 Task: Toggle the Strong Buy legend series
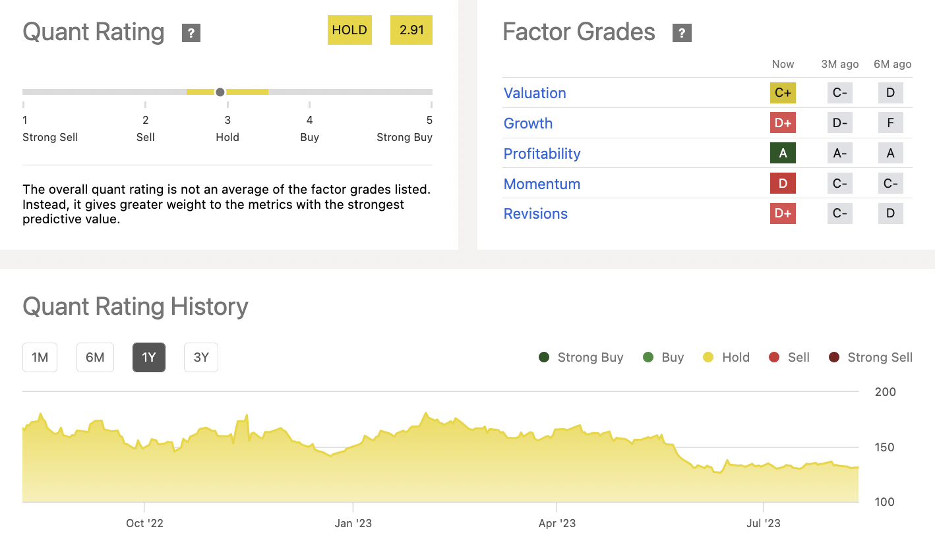click(x=581, y=357)
